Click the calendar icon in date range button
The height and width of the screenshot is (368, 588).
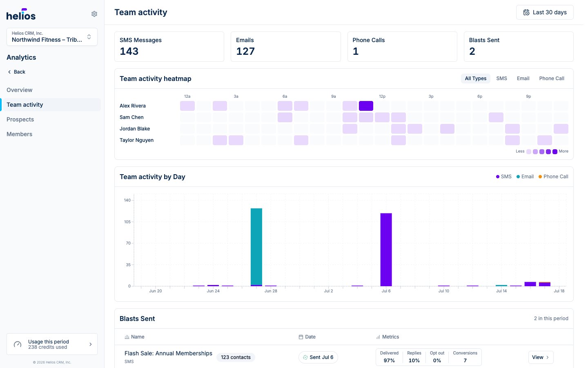[526, 12]
